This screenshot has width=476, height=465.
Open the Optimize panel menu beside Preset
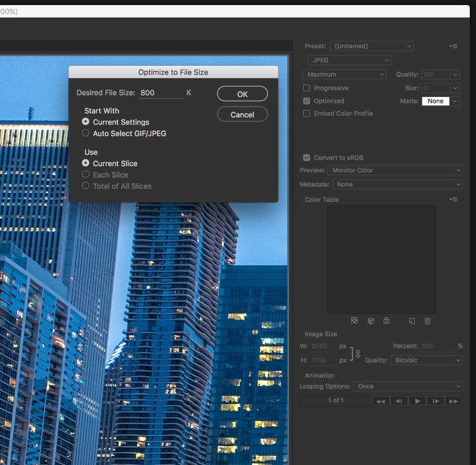tap(453, 46)
